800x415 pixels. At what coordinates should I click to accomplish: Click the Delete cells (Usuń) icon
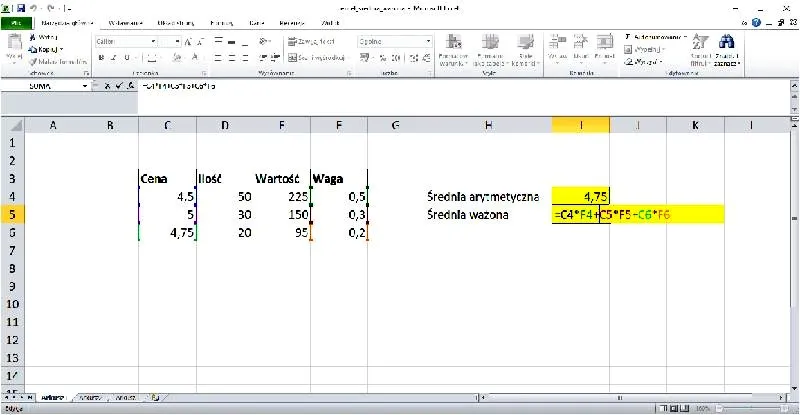581,41
